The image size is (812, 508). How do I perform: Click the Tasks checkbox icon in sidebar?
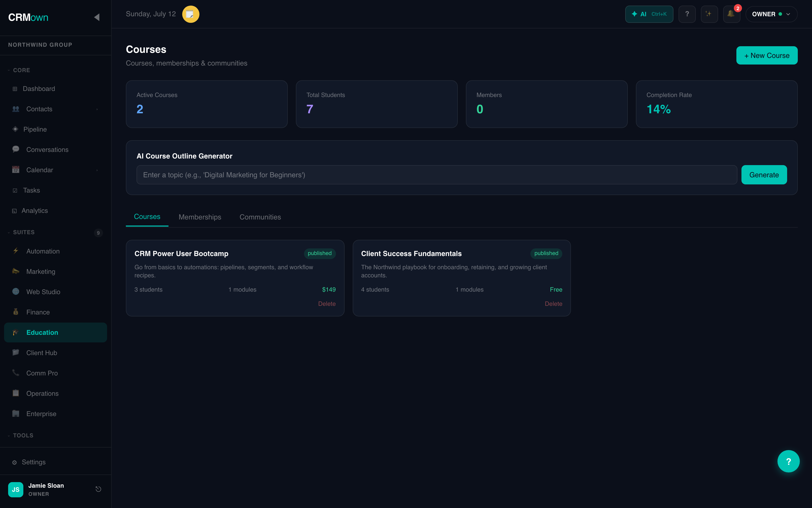(x=15, y=190)
